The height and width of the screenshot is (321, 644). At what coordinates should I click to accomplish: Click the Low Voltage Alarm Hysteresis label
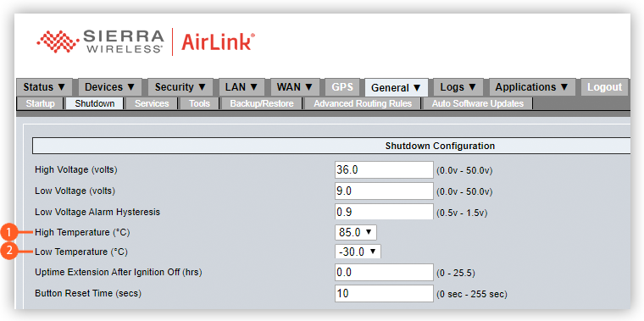pos(97,212)
